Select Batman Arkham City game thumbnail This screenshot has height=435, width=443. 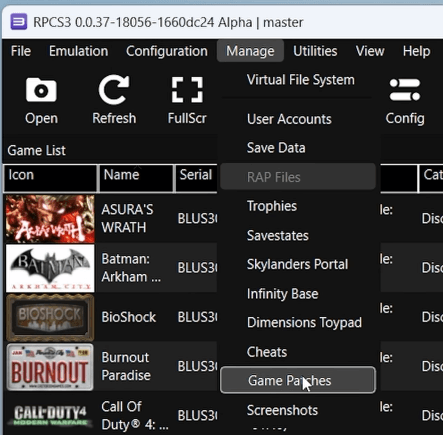click(x=50, y=268)
